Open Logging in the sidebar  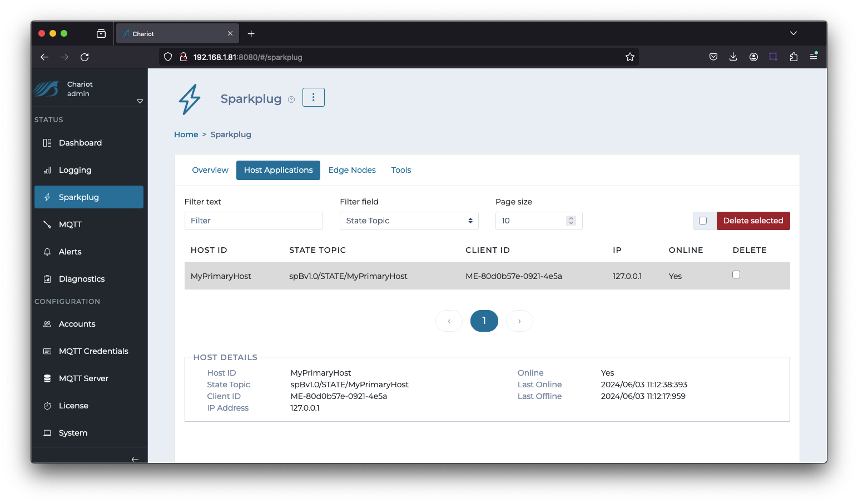click(89, 170)
